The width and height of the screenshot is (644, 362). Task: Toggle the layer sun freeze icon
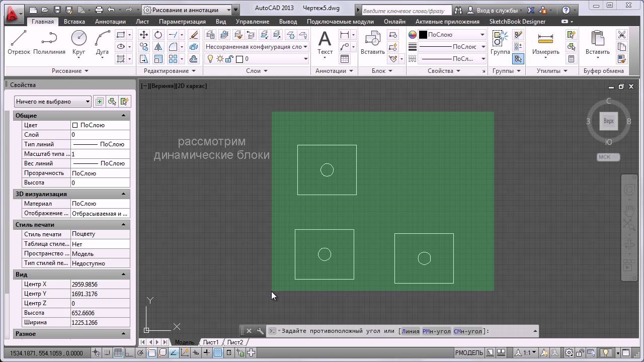click(220, 59)
